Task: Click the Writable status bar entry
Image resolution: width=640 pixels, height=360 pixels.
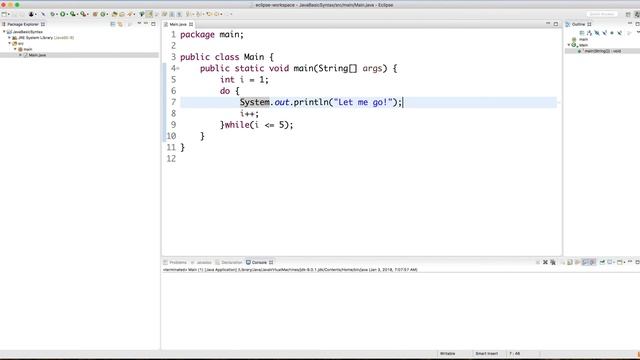Action: [447, 353]
